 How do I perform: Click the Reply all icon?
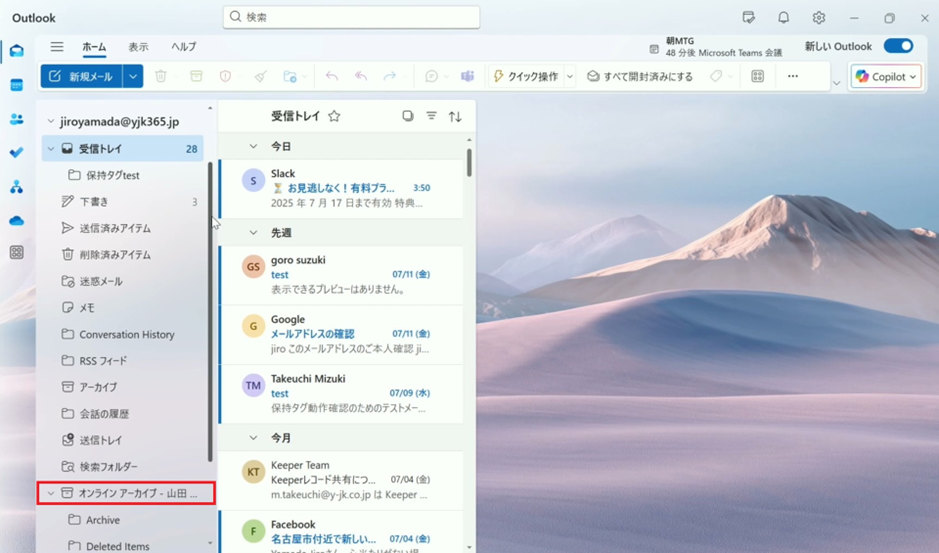[x=361, y=76]
